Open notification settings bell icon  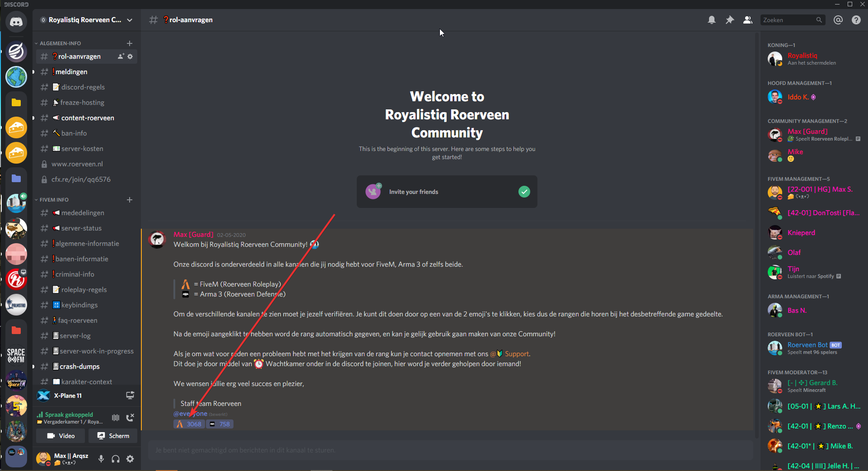(x=712, y=20)
